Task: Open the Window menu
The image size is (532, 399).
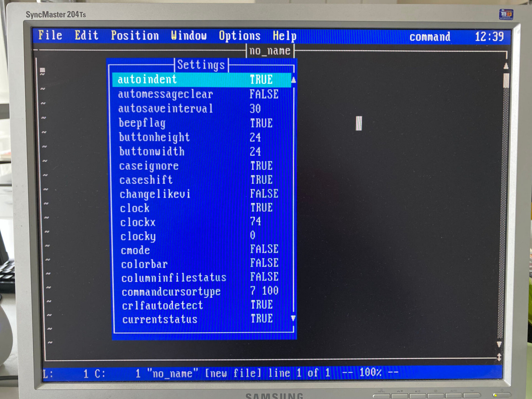Action: [189, 36]
